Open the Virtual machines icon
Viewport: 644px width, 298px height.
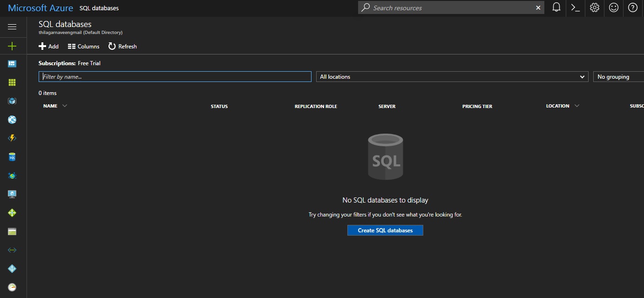click(x=13, y=194)
